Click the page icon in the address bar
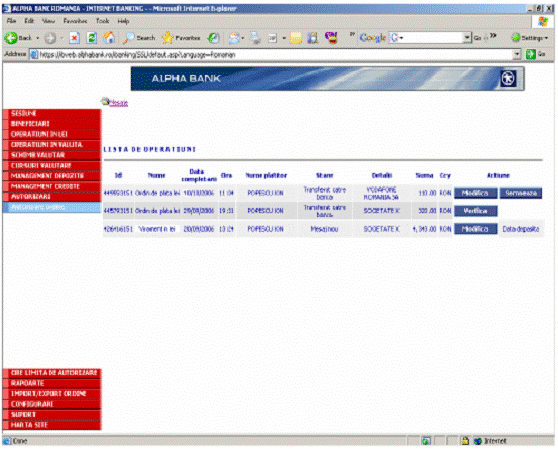Screen dimensions: 558x450 [x=34, y=54]
